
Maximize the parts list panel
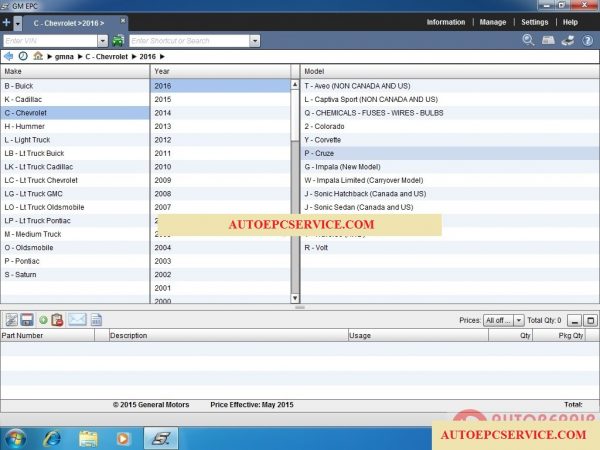pos(590,321)
